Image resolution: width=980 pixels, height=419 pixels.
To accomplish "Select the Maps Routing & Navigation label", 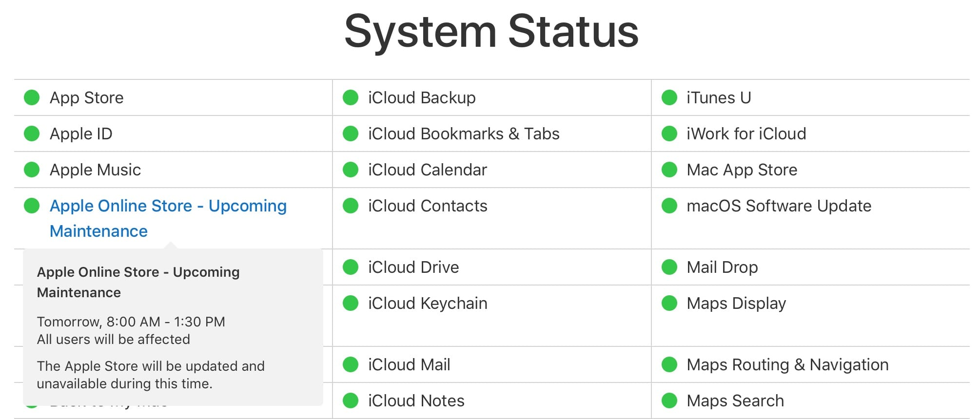I will [787, 365].
